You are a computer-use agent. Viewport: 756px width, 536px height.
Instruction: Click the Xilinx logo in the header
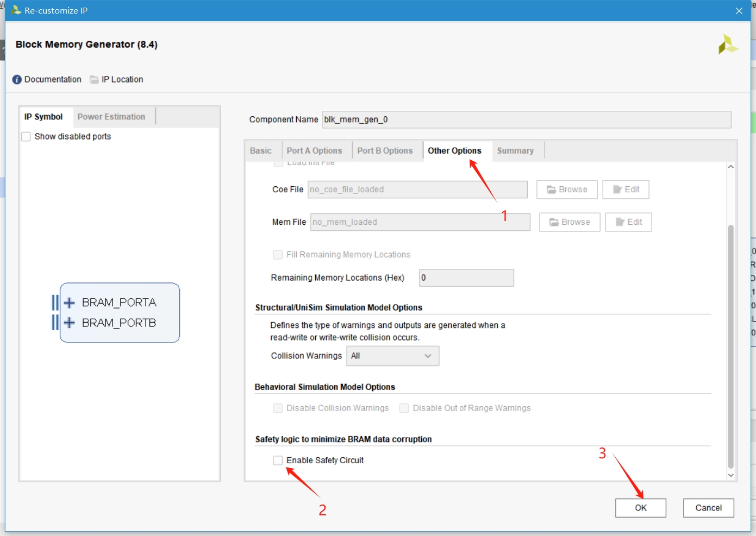click(x=728, y=45)
